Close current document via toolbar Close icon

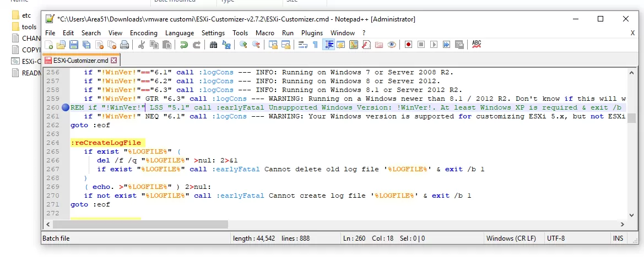99,45
